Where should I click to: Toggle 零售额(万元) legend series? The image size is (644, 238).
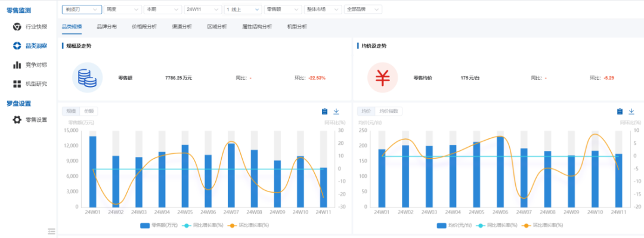159,225
